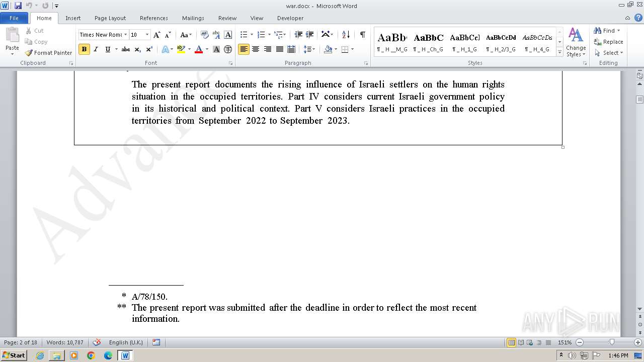Click the Windows Start button
644x362 pixels.
[x=14, y=355]
